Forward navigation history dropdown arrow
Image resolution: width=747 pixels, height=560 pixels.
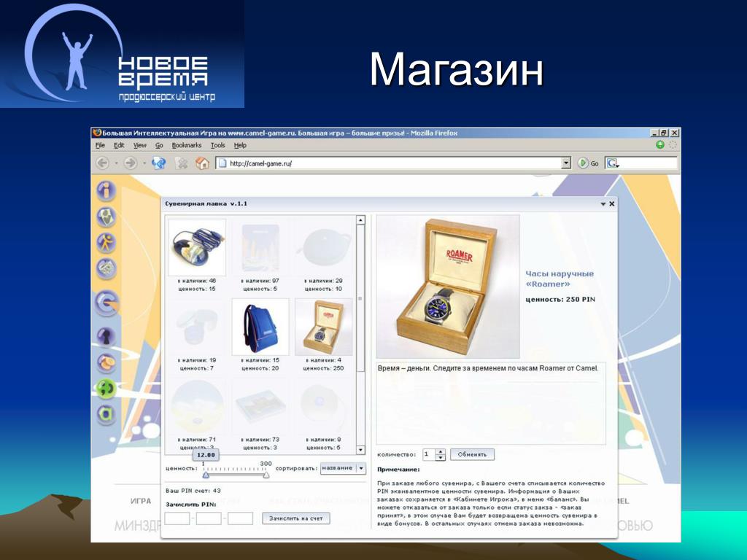pos(144,163)
